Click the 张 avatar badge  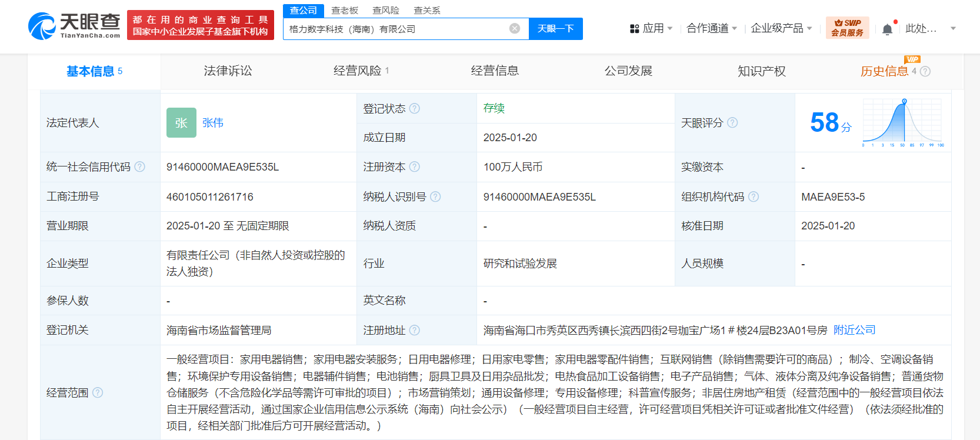[x=181, y=122]
